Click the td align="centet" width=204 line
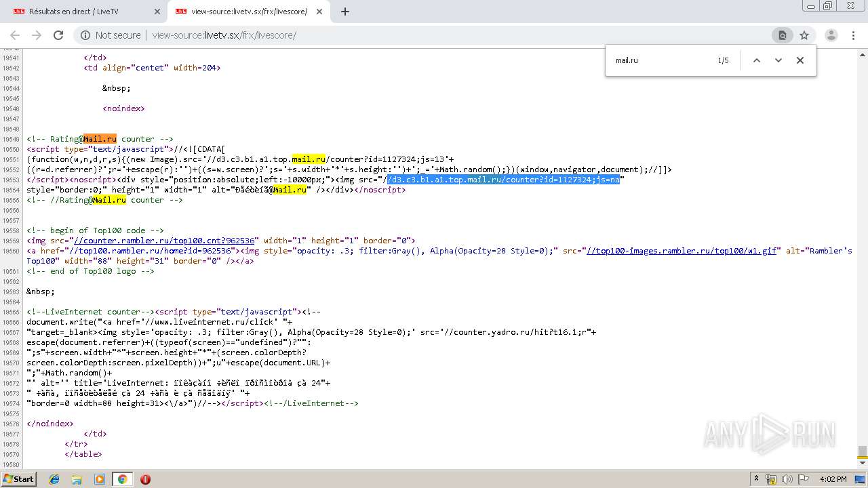Image resolution: width=868 pixels, height=488 pixels. (152, 68)
